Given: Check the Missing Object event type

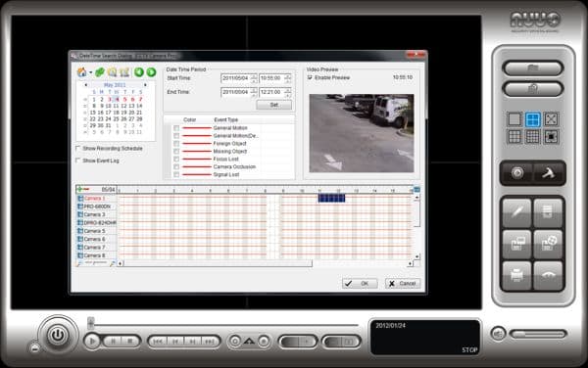Looking at the screenshot, I should click(176, 152).
